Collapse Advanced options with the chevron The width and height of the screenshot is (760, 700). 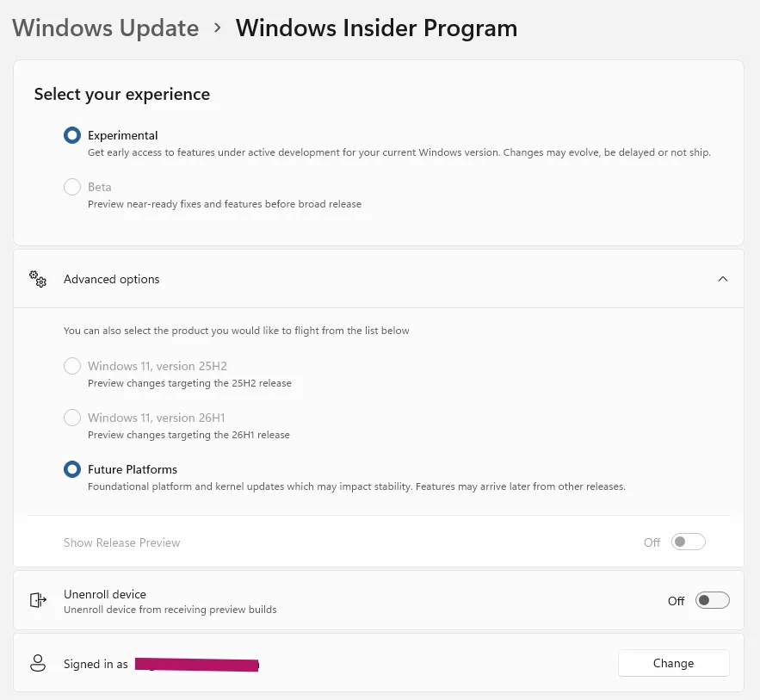tap(723, 279)
